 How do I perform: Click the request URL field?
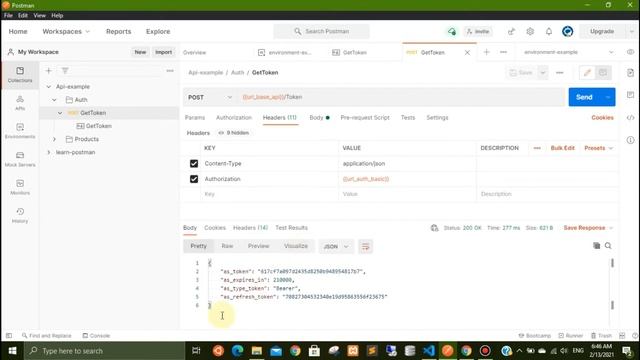[x=401, y=97]
